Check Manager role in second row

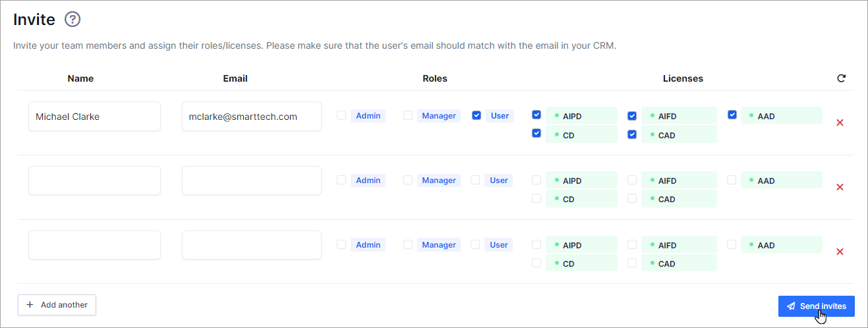(x=408, y=180)
